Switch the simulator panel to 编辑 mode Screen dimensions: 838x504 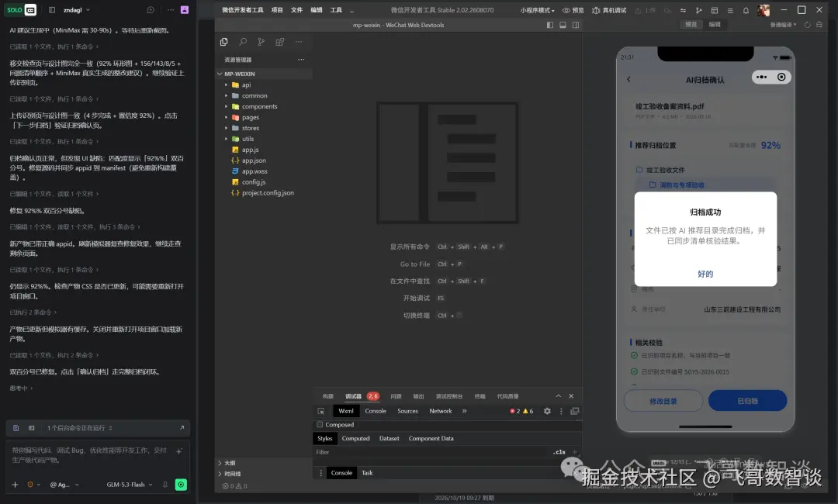[715, 25]
